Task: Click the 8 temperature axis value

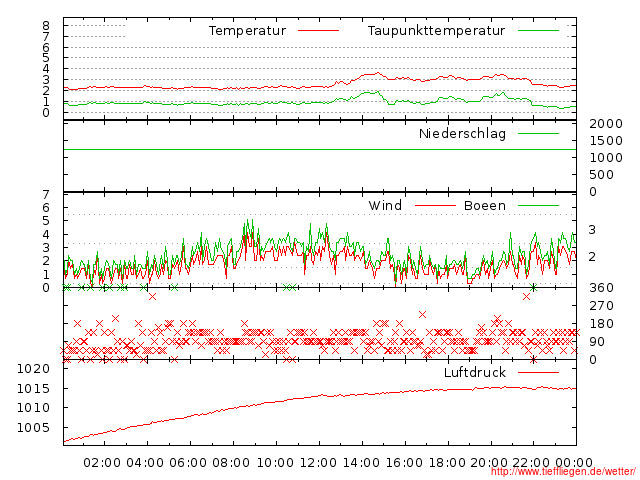Action: pyautogui.click(x=46, y=26)
